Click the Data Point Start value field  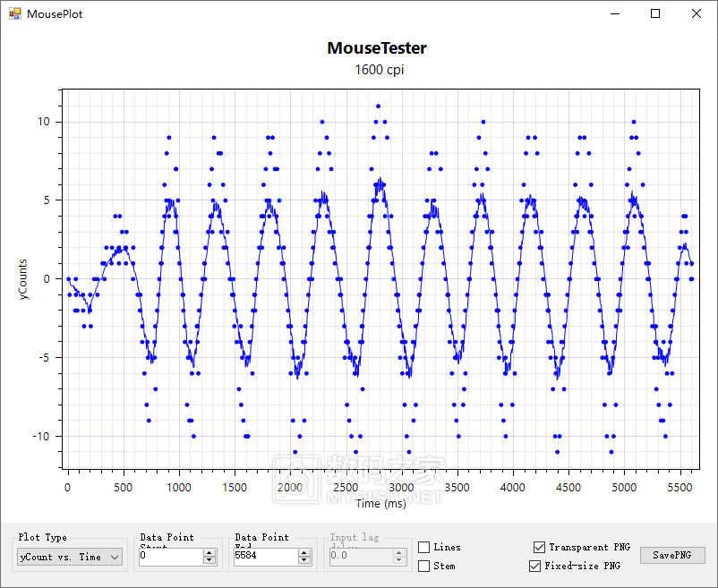[x=171, y=556]
